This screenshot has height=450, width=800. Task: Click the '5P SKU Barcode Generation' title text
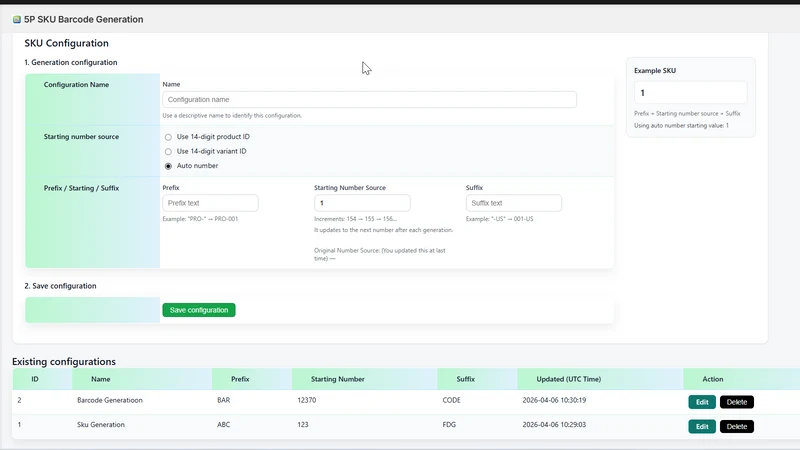[84, 19]
